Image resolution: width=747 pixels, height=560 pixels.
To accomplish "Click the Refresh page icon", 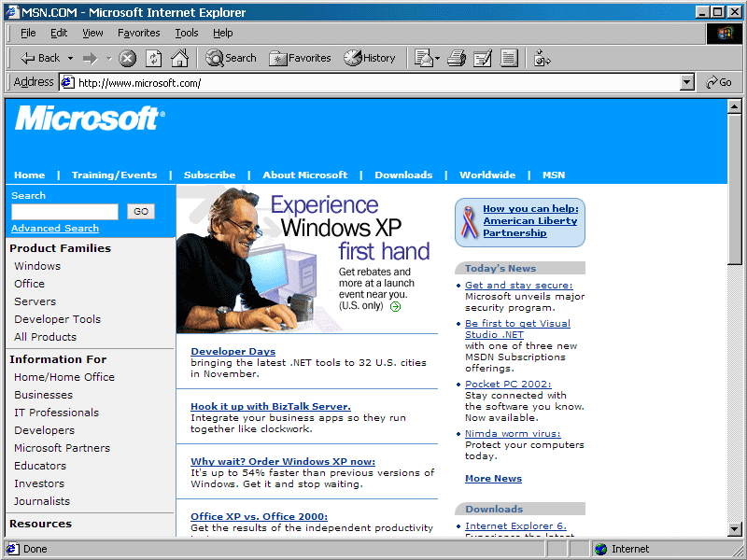I will (x=153, y=58).
